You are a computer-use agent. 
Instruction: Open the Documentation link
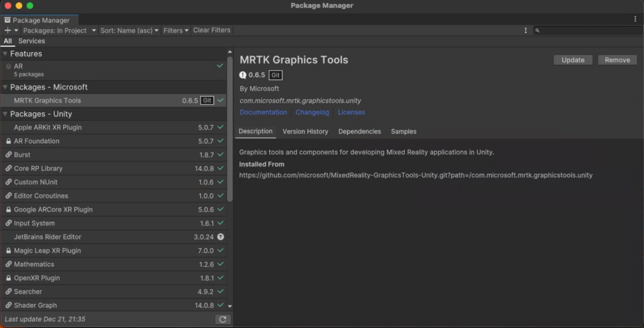(x=263, y=112)
